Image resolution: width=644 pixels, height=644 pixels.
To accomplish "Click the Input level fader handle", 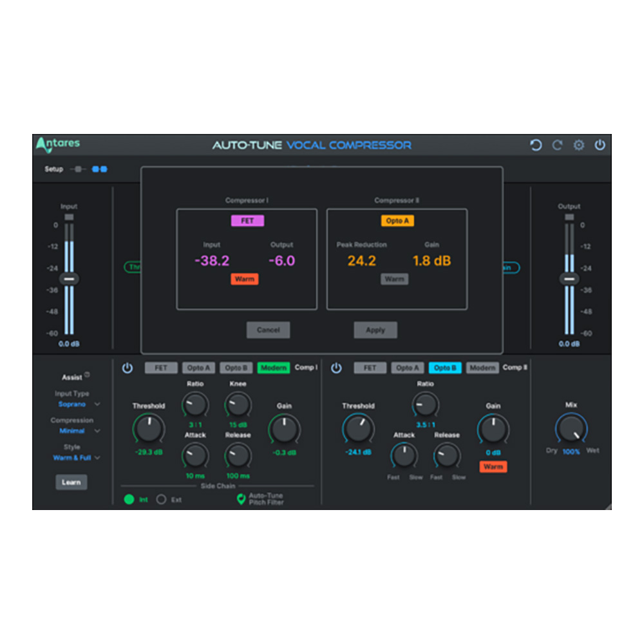I will click(x=69, y=279).
